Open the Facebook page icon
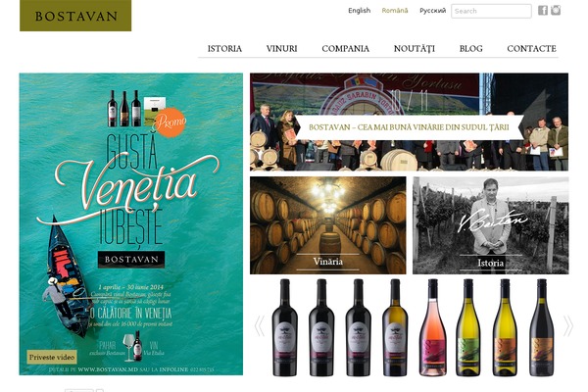Screen dimensions: 588x392 click(543, 11)
